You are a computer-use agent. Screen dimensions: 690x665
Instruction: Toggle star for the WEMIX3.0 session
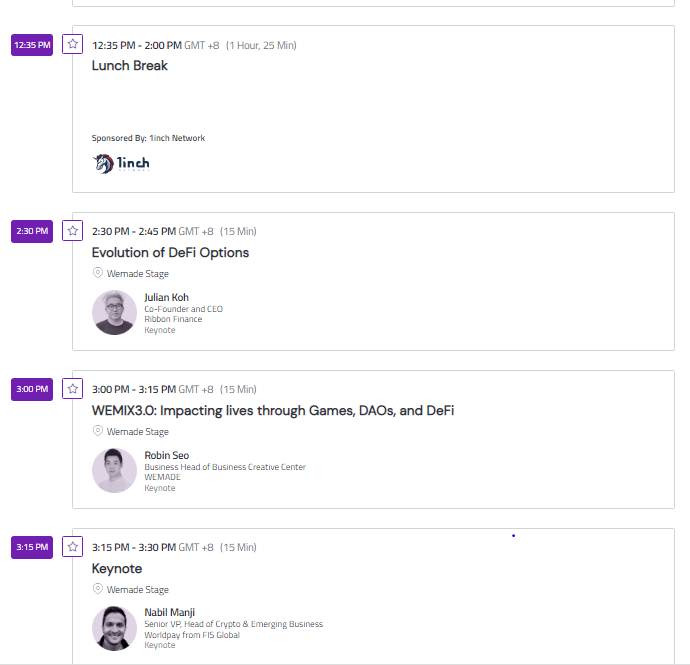(73, 389)
